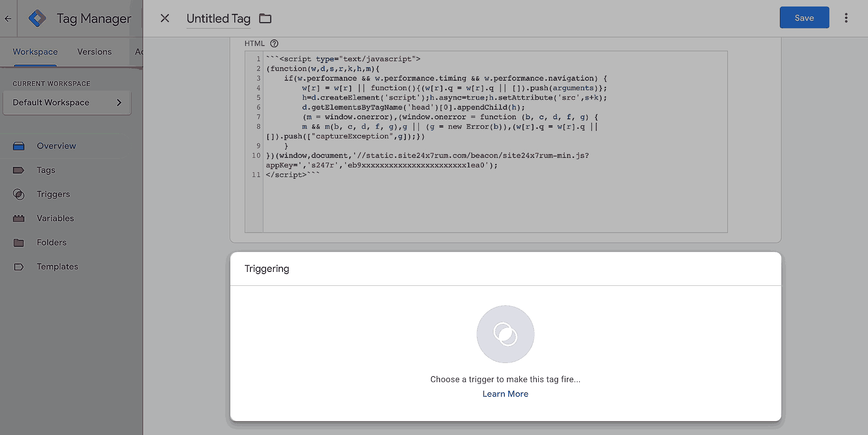
Task: Click the trigger circle icon
Action: [x=505, y=334]
